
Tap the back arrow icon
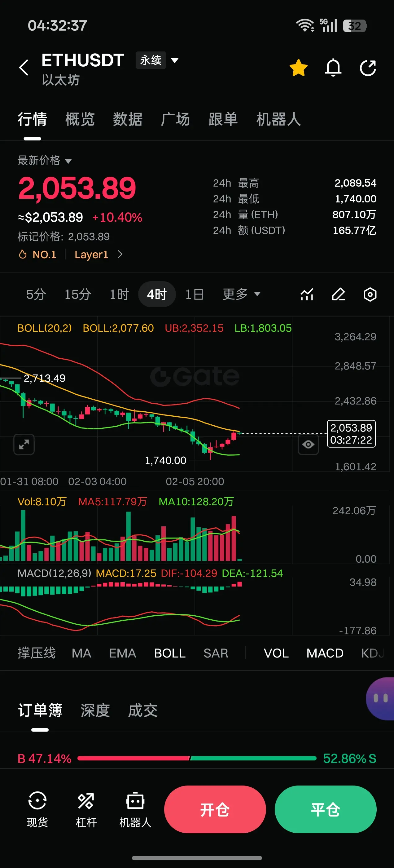[24, 68]
